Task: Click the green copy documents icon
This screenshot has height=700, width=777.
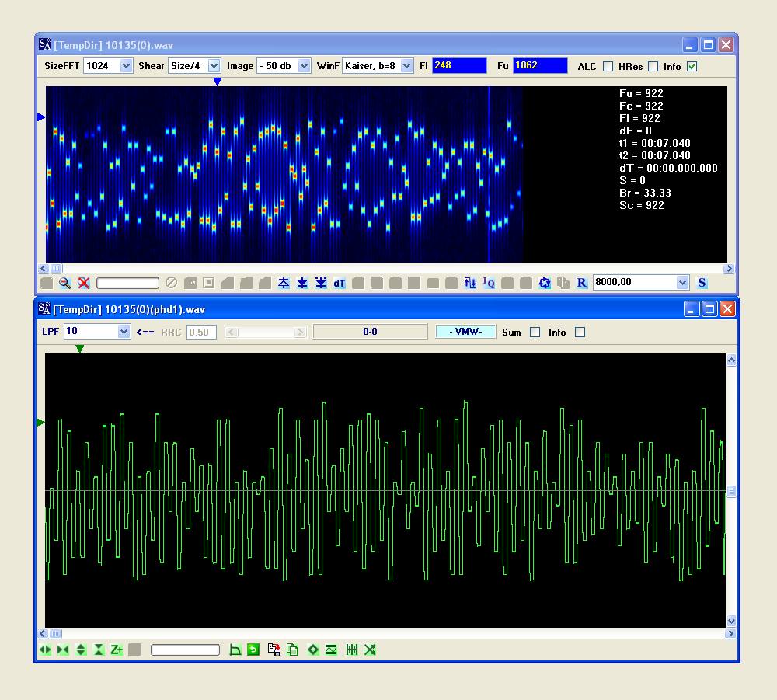Action: coord(292,650)
